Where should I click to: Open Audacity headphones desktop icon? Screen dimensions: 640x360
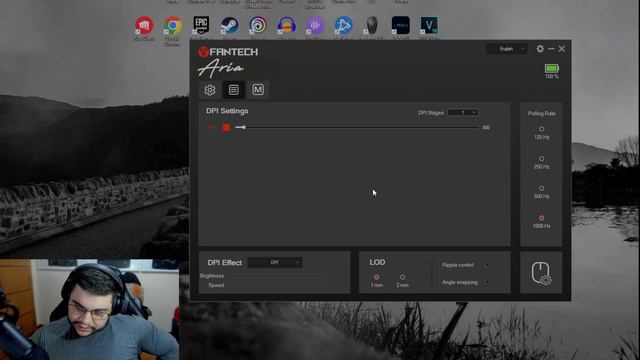pyautogui.click(x=287, y=25)
